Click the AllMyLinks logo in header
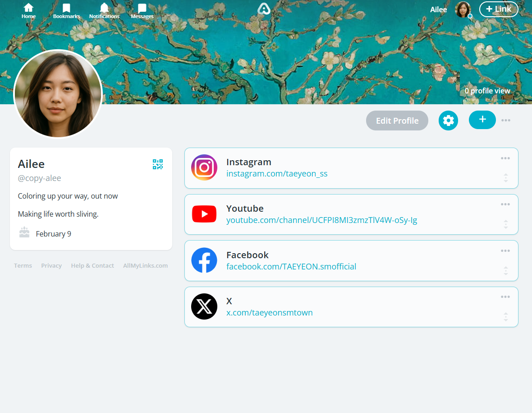Screen dimensions: 532x413 pos(264,9)
